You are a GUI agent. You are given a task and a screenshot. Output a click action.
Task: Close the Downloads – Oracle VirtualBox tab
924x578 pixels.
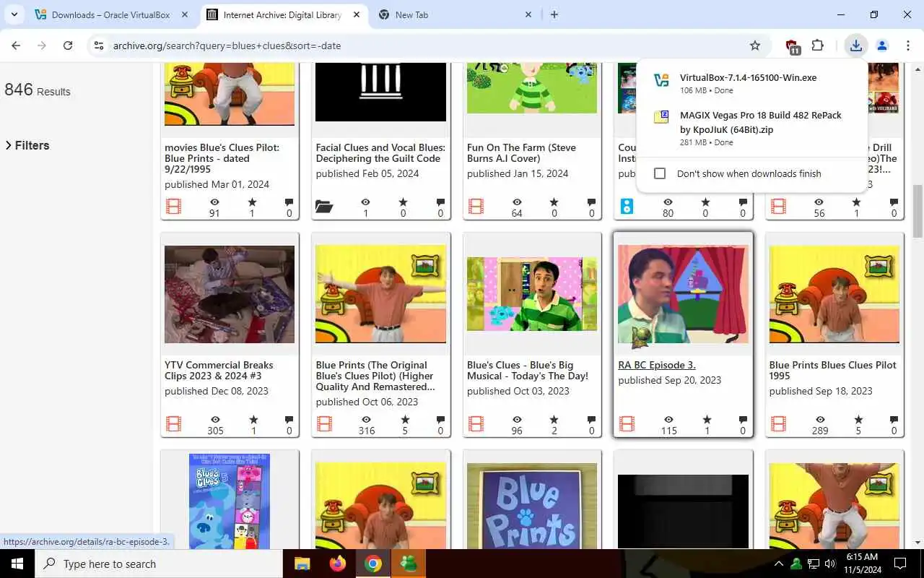point(185,14)
